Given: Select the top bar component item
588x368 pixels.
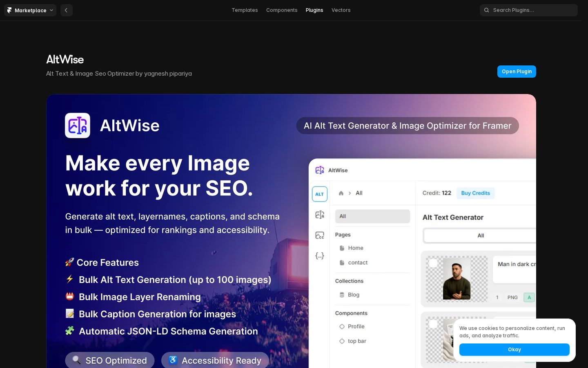Looking at the screenshot, I should click(x=353, y=341).
